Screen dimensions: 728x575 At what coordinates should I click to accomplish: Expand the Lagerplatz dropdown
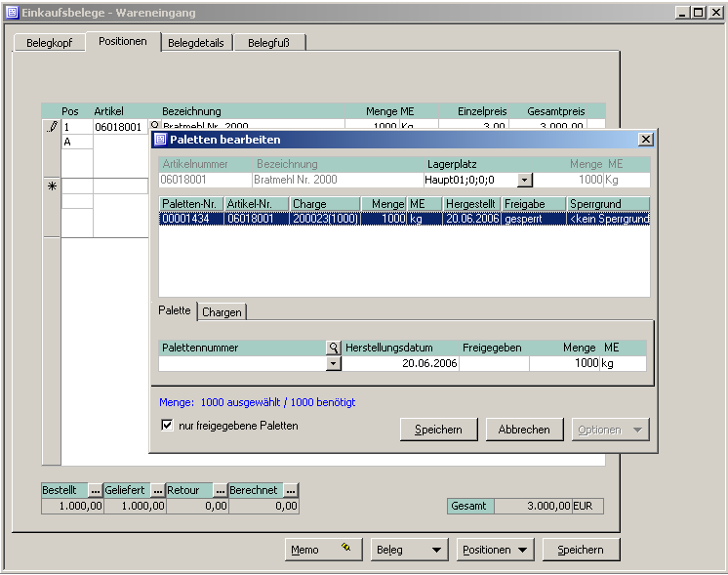pos(525,180)
